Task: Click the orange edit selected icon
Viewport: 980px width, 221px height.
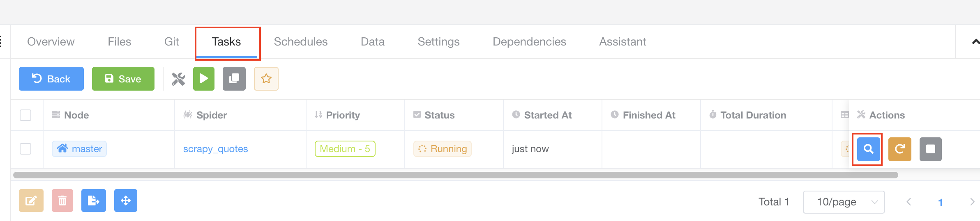Action: (x=31, y=200)
